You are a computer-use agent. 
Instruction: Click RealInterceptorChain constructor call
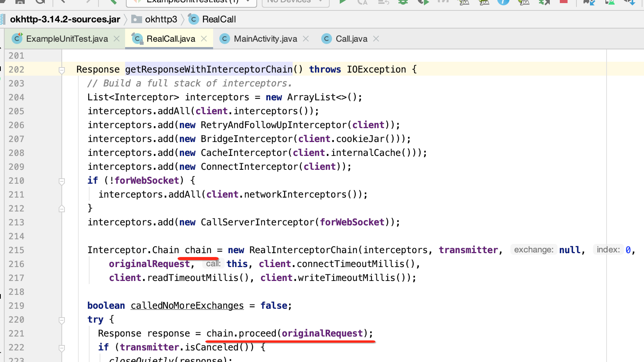point(303,250)
